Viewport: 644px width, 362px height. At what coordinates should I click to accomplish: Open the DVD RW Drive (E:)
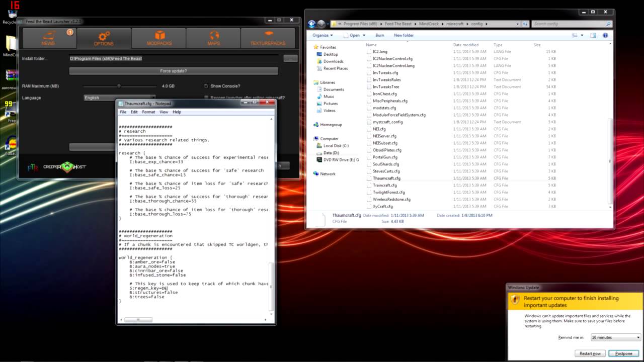(341, 160)
